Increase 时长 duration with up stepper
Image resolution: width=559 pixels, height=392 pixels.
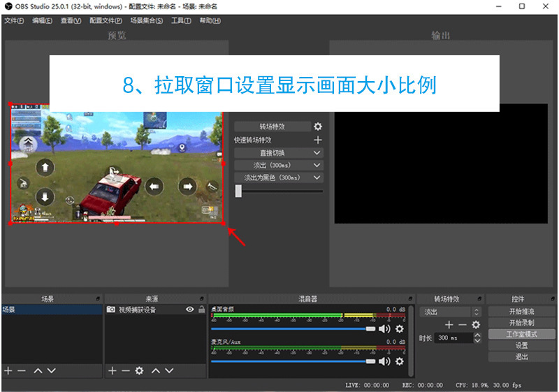(x=478, y=335)
